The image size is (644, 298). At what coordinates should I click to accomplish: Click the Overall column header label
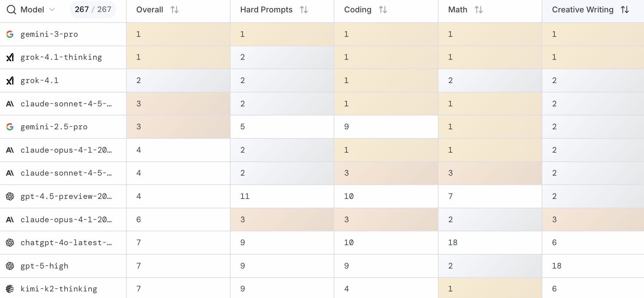pyautogui.click(x=149, y=10)
